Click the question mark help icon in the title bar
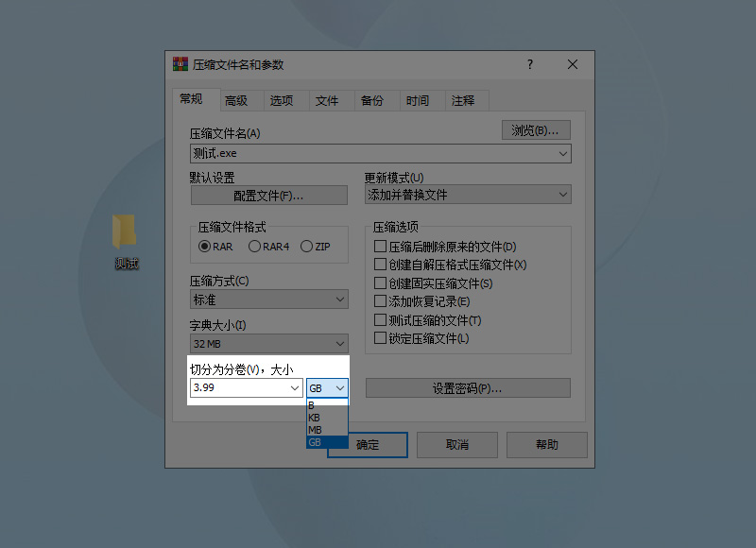This screenshot has width=756, height=548. click(530, 64)
